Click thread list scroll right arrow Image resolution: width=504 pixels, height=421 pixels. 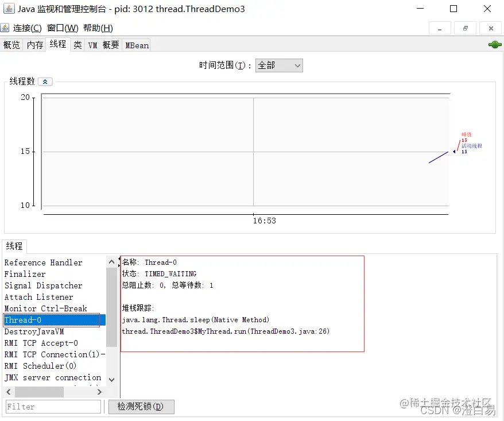(x=99, y=392)
